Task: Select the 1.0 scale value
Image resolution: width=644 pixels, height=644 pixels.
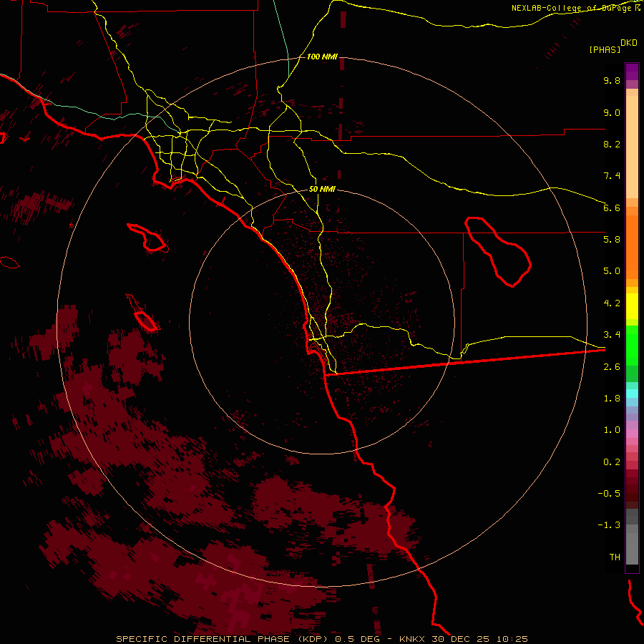Action: [x=612, y=430]
